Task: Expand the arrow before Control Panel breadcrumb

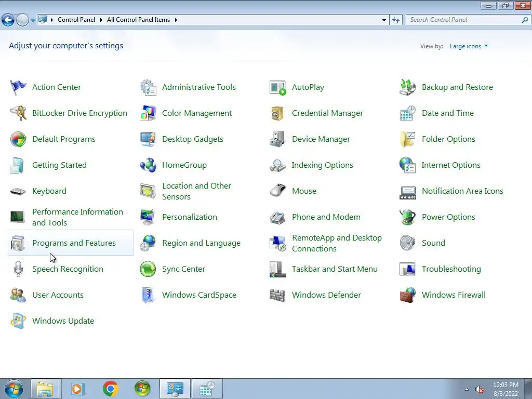Action: click(51, 20)
